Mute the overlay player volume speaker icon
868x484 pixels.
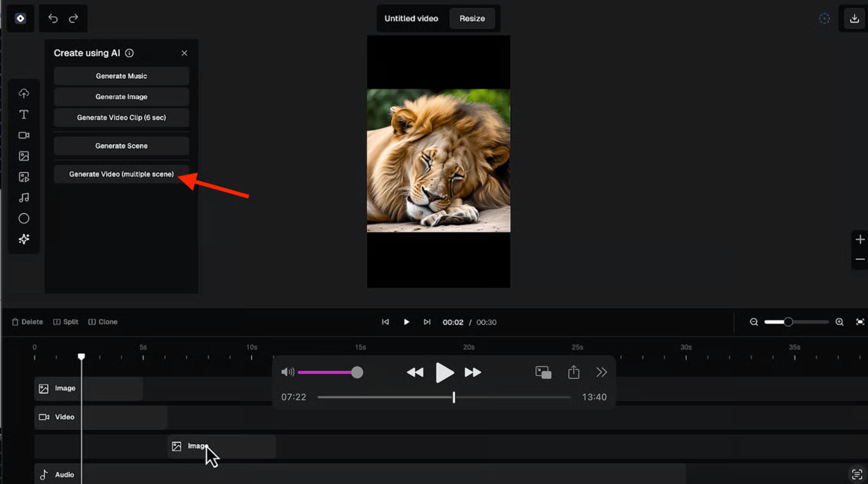point(288,372)
